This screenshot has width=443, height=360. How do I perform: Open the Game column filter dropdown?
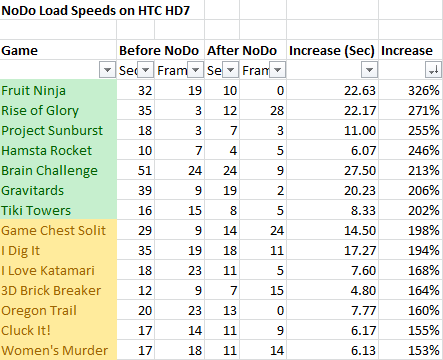pyautogui.click(x=107, y=70)
